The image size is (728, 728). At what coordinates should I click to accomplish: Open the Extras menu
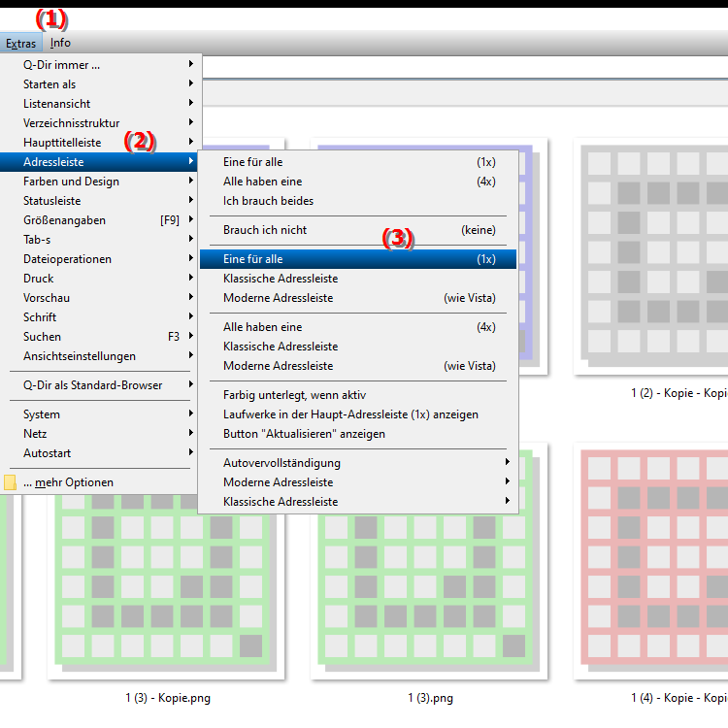21,43
